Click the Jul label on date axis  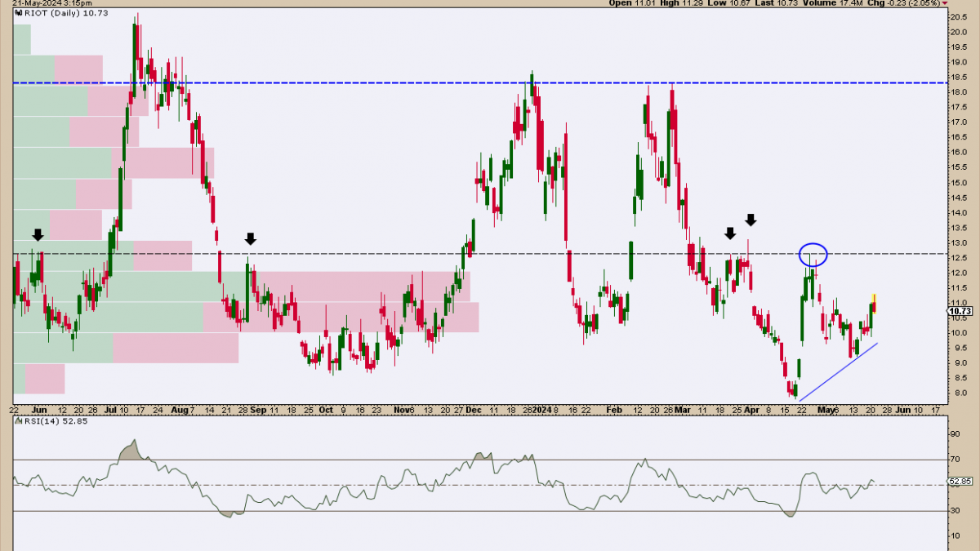pos(112,409)
